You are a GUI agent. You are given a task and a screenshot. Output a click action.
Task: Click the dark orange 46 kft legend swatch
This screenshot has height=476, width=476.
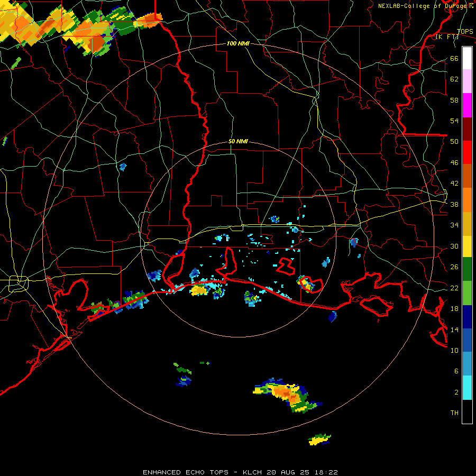[467, 176]
